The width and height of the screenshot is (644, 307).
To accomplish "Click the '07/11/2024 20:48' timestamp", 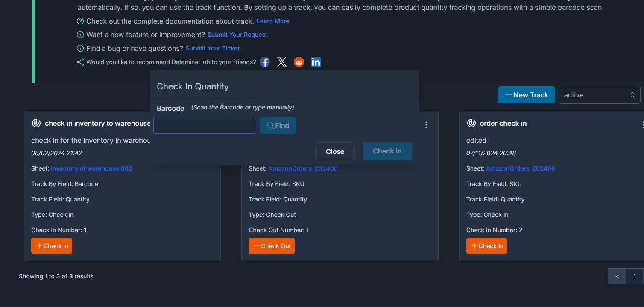I will point(491,153).
